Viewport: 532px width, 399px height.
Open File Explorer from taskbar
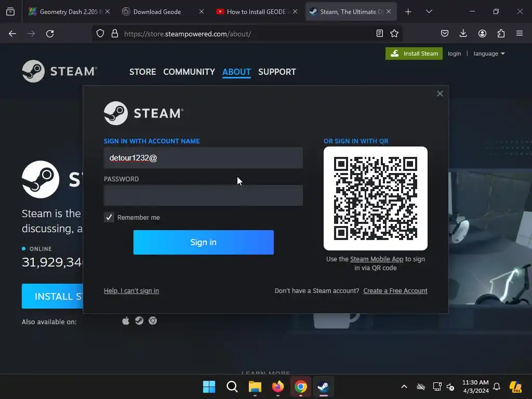(x=255, y=387)
